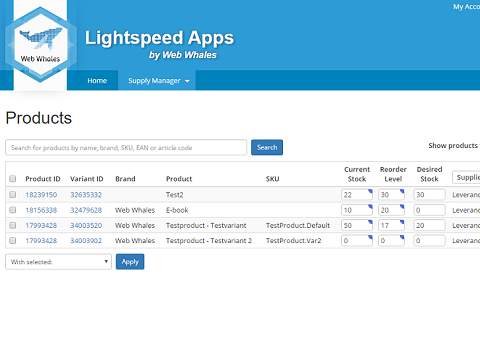This screenshot has height=360, width=480.
Task: Select the TestProduct.Default SKU cell
Action: coord(298,225)
